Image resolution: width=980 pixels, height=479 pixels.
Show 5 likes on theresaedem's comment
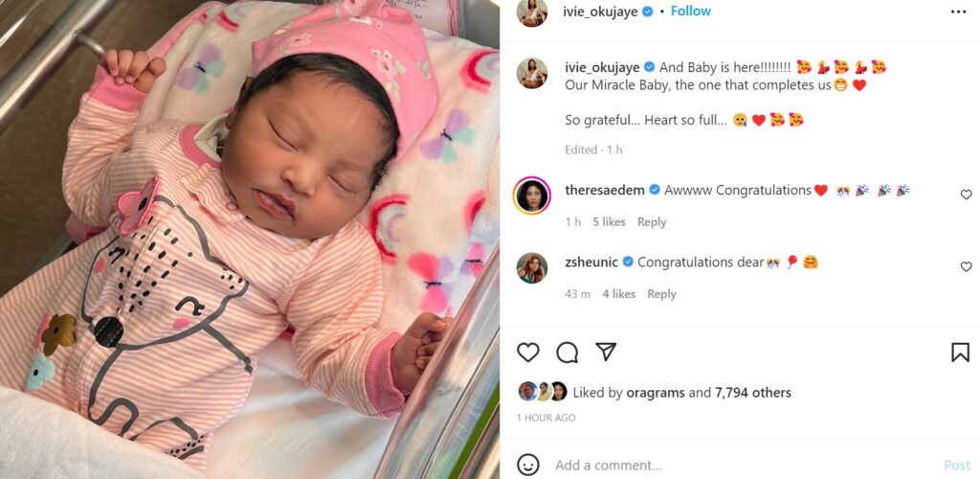(x=609, y=222)
